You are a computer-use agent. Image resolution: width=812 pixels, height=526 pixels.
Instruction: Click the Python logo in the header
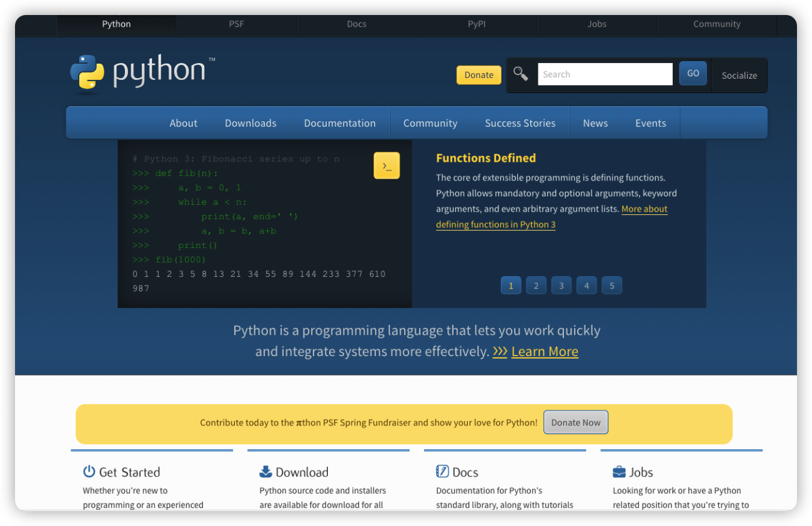tap(142, 74)
